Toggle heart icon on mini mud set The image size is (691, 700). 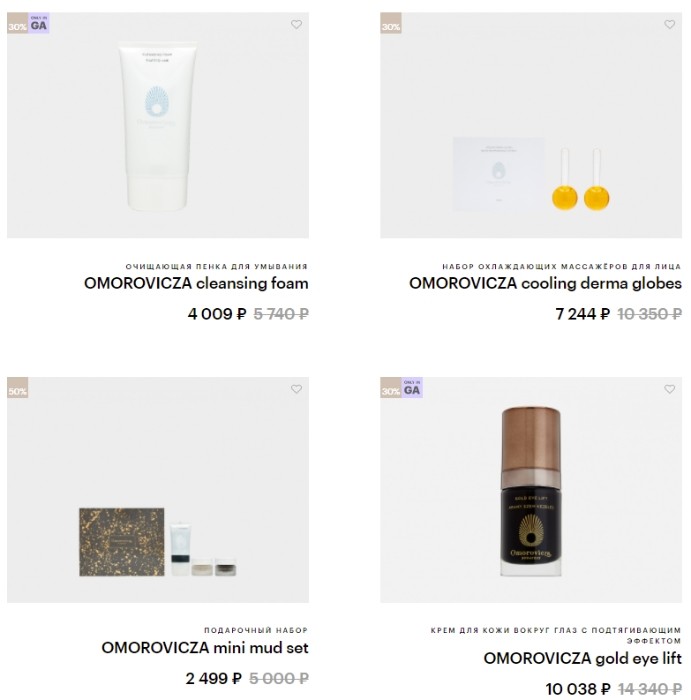[x=296, y=389]
